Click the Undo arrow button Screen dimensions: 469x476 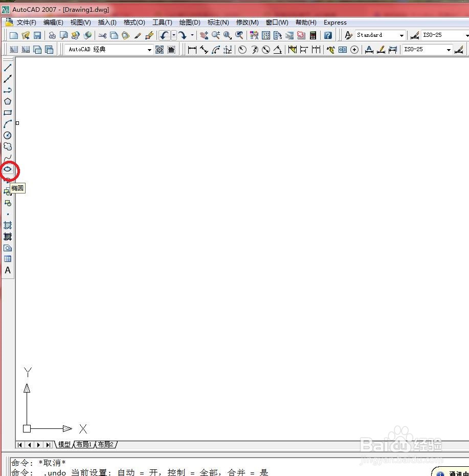click(164, 35)
